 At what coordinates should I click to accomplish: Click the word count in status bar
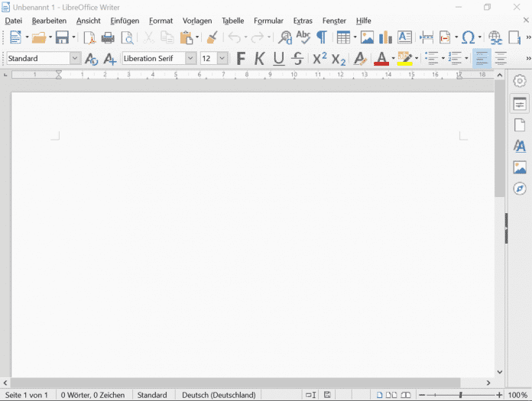(92, 395)
